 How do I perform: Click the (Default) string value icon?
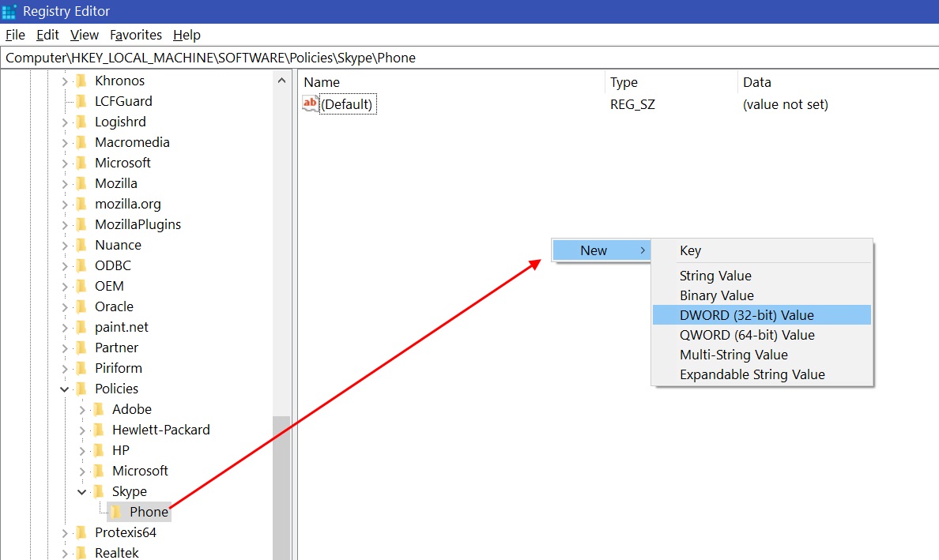311,104
